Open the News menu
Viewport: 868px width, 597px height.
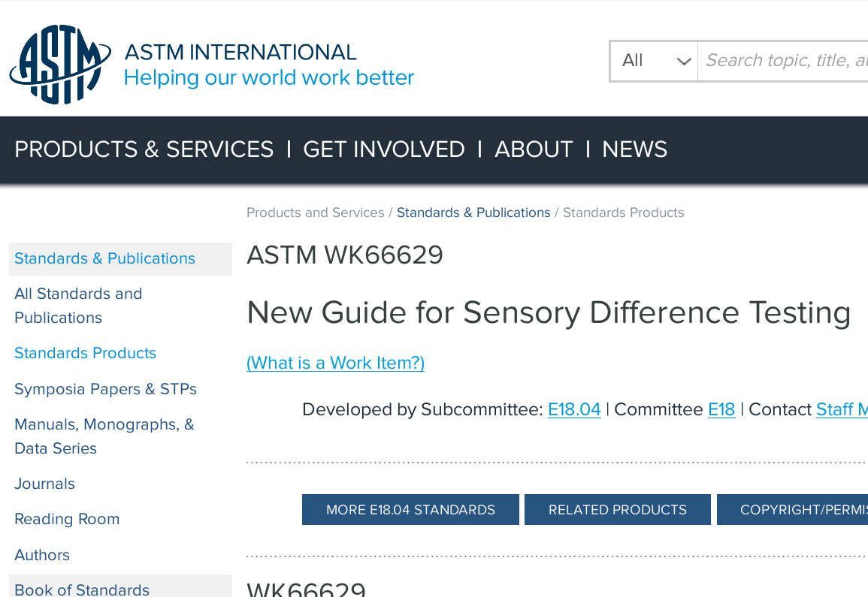634,149
